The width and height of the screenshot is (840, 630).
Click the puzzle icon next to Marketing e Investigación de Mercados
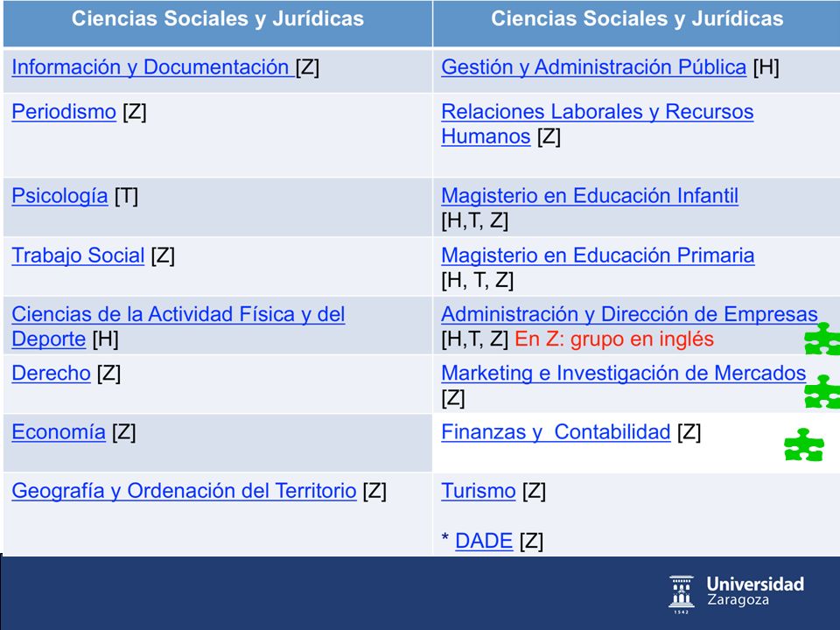[x=822, y=392]
